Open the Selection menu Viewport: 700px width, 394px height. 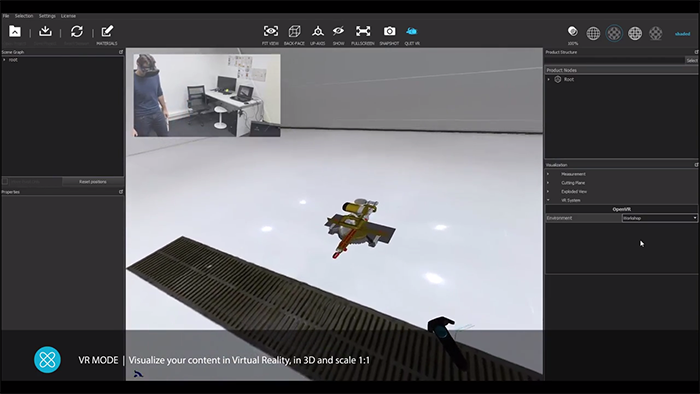24,16
